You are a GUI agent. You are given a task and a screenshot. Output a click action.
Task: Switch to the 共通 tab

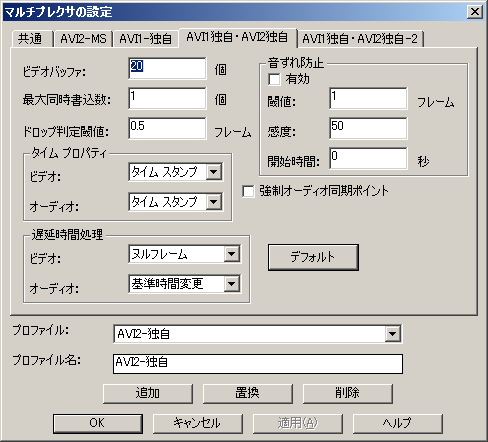click(x=32, y=39)
